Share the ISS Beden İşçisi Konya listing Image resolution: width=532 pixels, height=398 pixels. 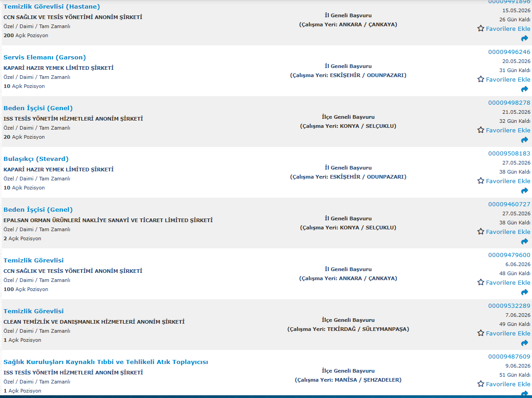[524, 140]
